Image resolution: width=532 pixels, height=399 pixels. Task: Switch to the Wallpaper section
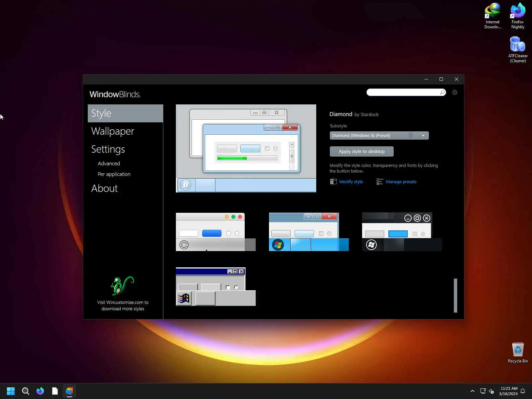coord(113,131)
